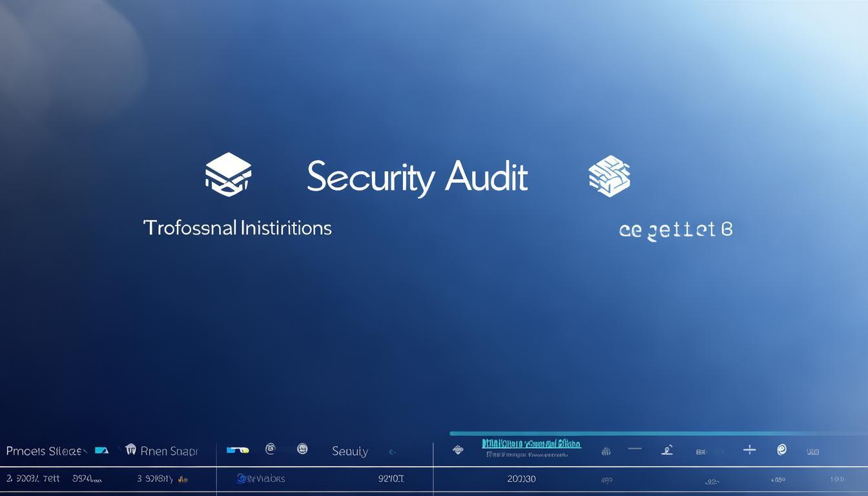Click the minus icon in bottom toolbar

(x=635, y=449)
